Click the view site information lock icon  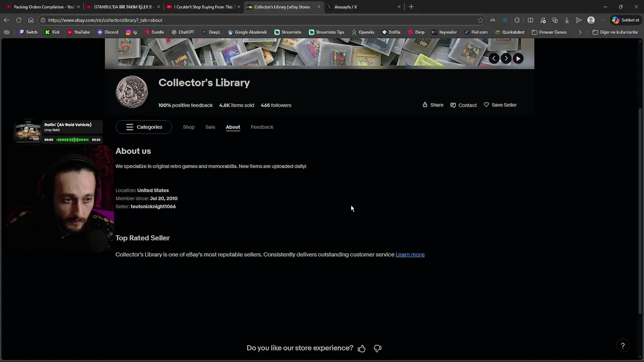(x=44, y=20)
